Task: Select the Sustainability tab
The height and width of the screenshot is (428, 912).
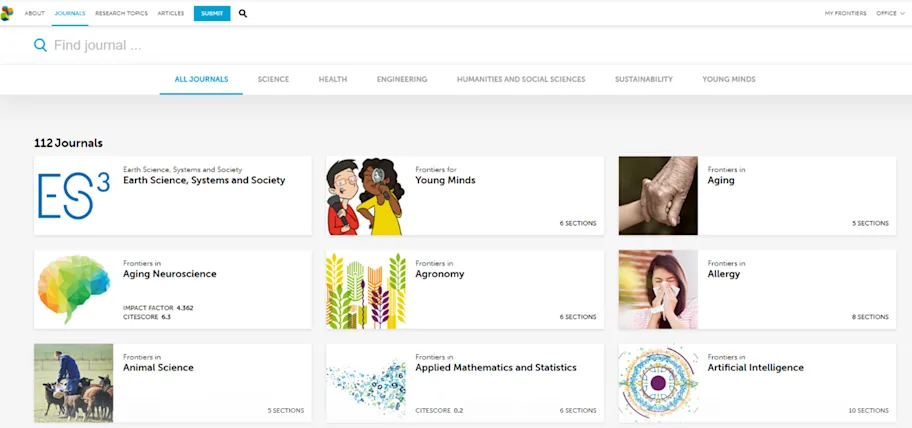Action: pos(644,79)
